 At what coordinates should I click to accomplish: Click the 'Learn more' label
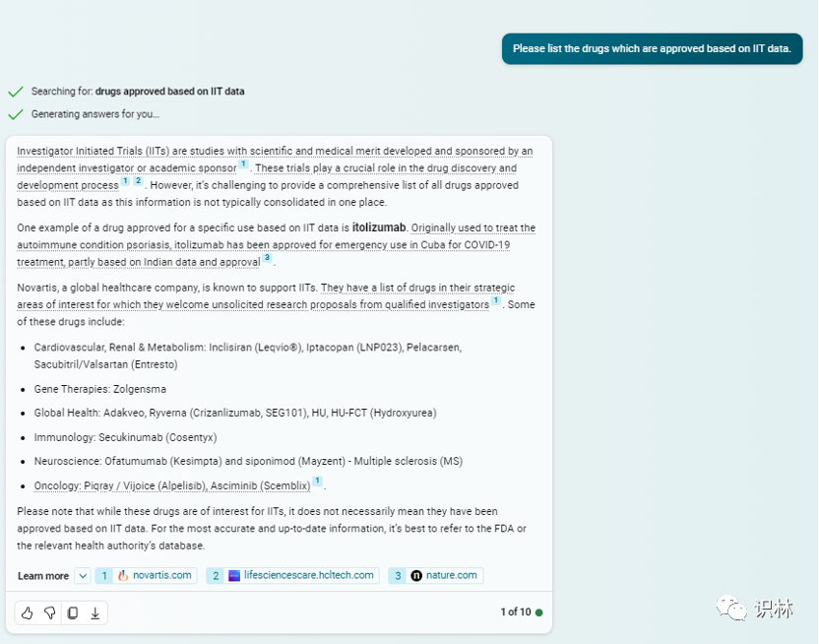click(x=43, y=576)
